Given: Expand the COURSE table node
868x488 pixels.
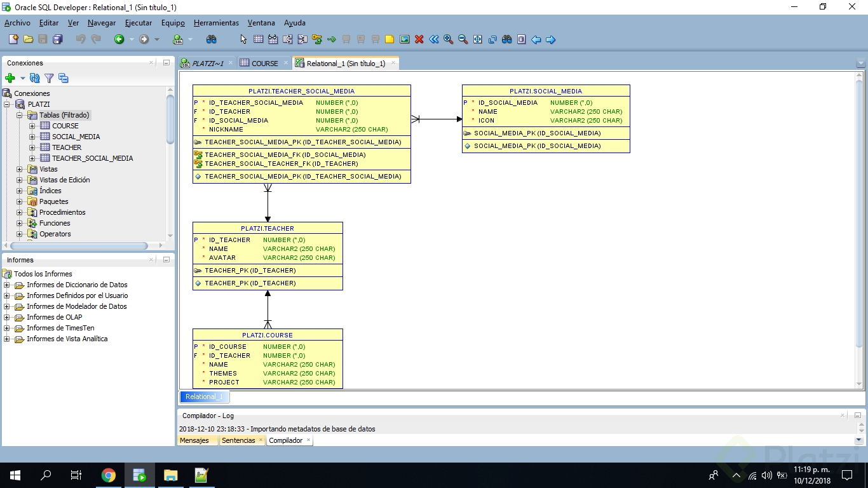Looking at the screenshot, I should click(x=32, y=126).
